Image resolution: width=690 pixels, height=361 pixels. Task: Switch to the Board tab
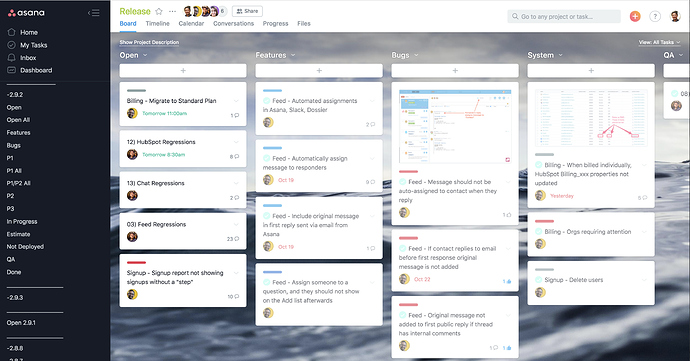click(128, 23)
